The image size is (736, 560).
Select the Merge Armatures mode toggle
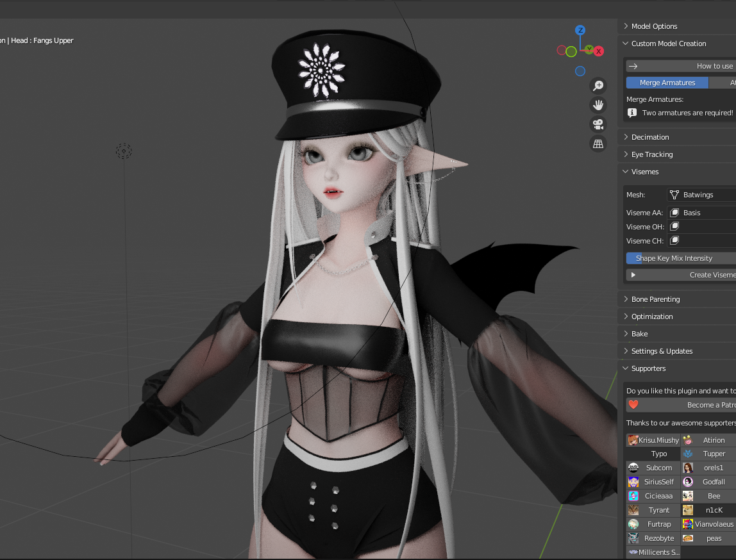(667, 83)
